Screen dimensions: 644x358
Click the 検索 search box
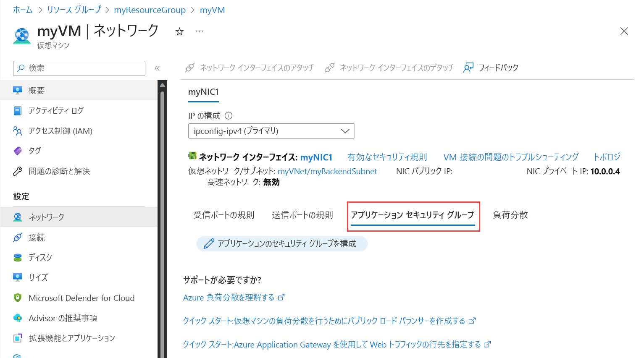(79, 68)
